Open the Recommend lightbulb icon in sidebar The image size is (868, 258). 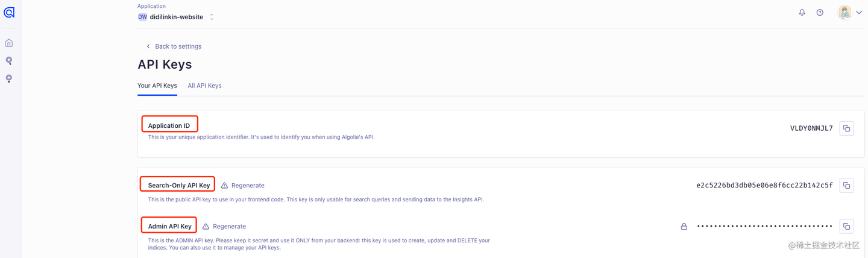tap(9, 78)
